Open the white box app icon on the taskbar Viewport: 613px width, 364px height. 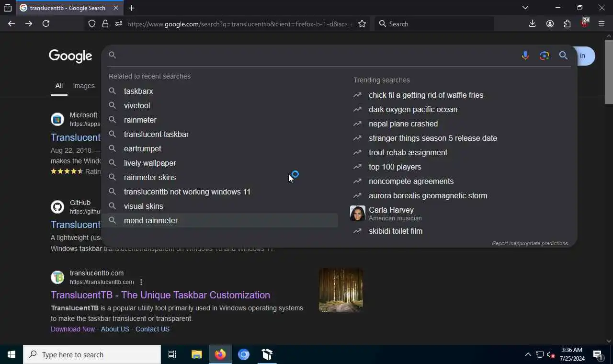pyautogui.click(x=267, y=354)
